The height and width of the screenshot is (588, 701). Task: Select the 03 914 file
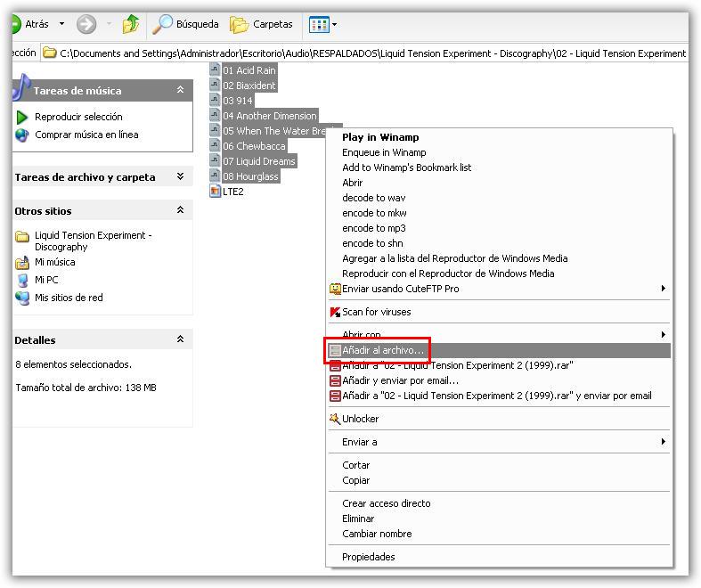click(x=238, y=101)
